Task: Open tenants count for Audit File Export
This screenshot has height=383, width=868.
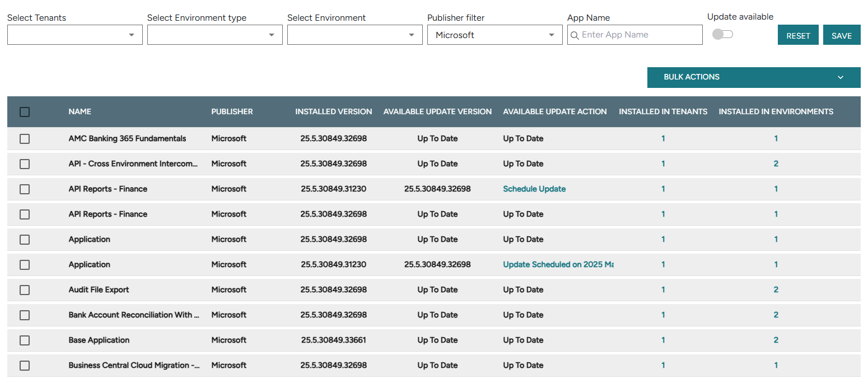Action: pos(663,290)
